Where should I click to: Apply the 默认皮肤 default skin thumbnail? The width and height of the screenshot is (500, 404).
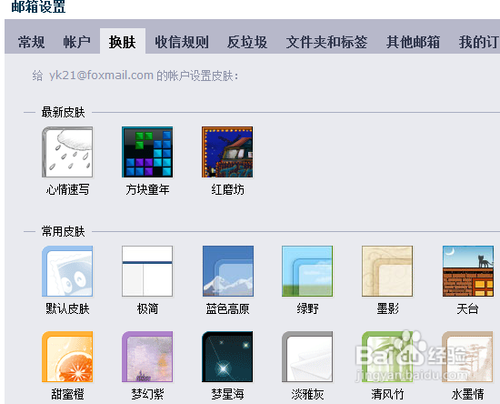[x=67, y=271]
